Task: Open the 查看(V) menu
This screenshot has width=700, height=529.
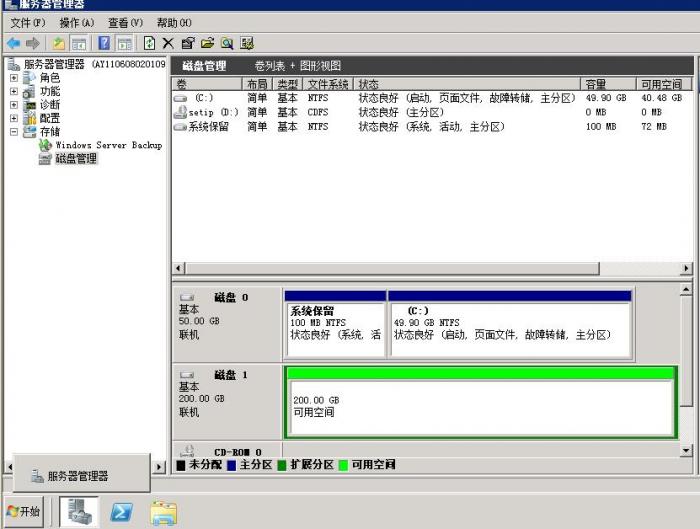Action: point(125,22)
